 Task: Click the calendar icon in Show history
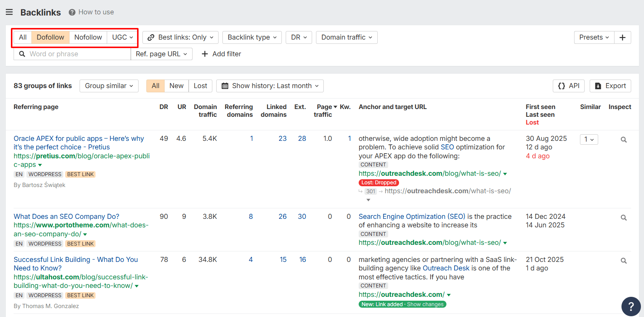(225, 86)
